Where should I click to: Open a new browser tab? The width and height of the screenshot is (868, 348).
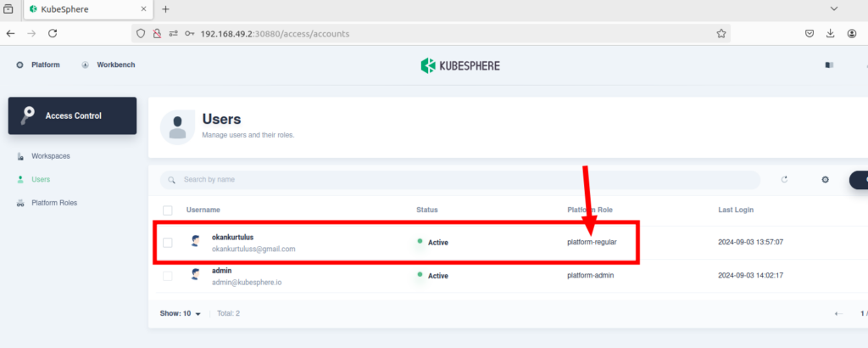[x=165, y=9]
